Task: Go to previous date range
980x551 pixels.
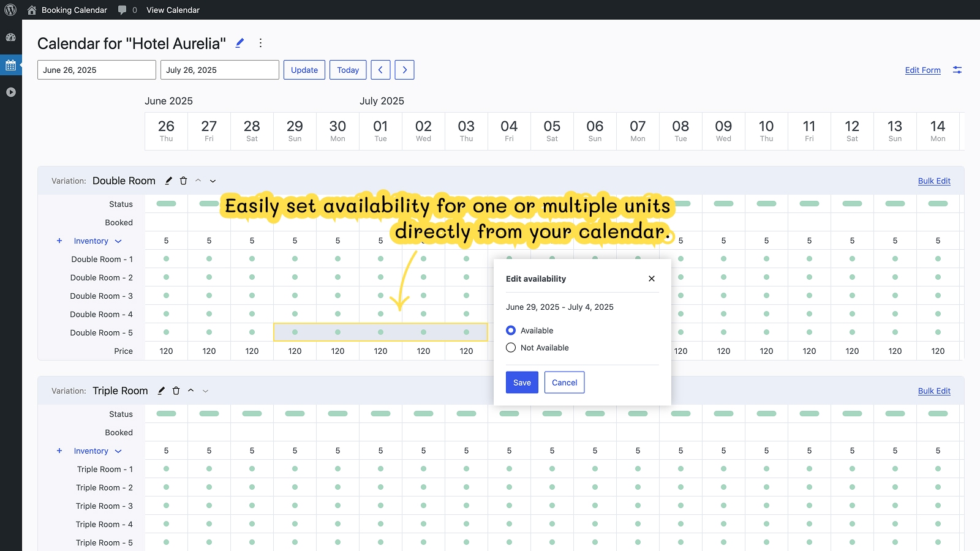Action: tap(380, 70)
